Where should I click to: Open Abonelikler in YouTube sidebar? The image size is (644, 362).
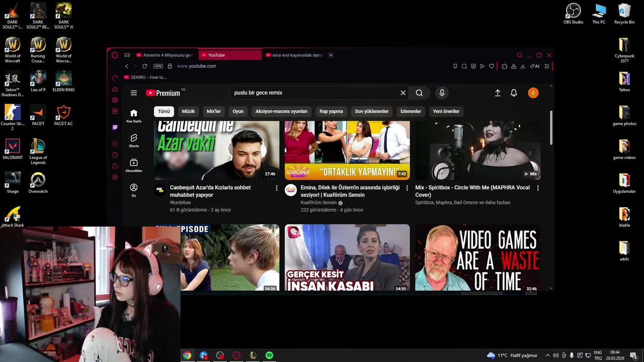click(134, 165)
